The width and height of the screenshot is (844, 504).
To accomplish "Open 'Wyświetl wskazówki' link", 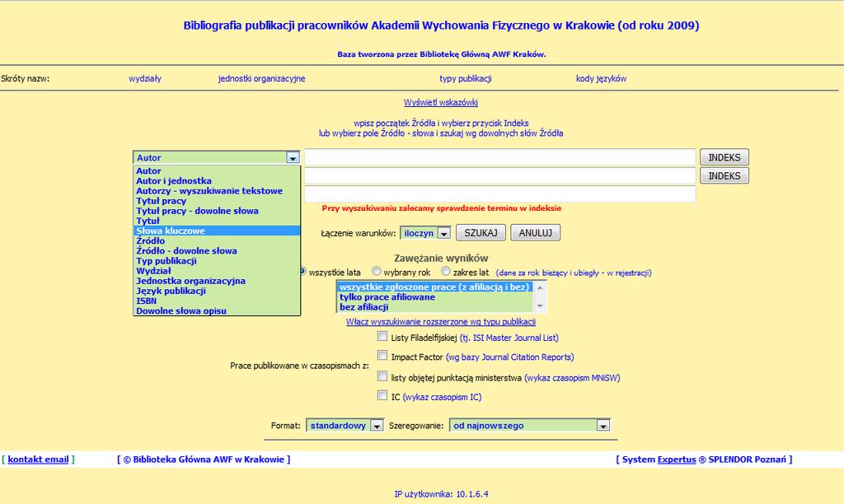I will point(441,102).
